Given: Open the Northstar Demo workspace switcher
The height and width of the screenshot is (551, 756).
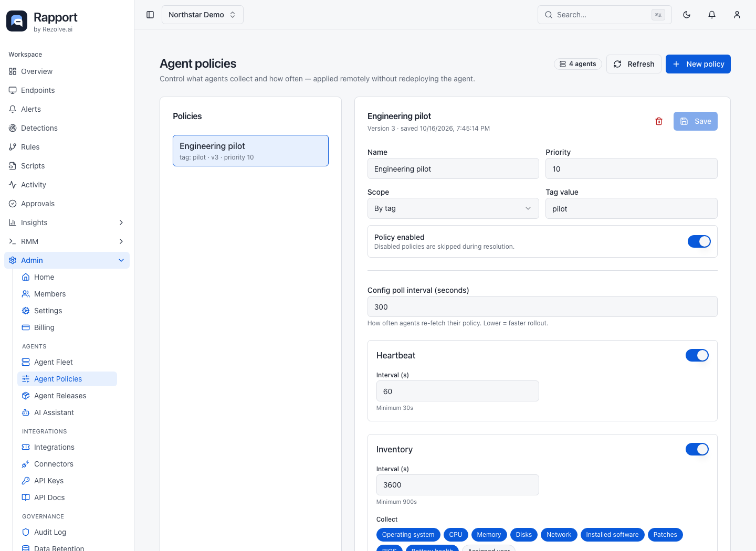Looking at the screenshot, I should (202, 15).
